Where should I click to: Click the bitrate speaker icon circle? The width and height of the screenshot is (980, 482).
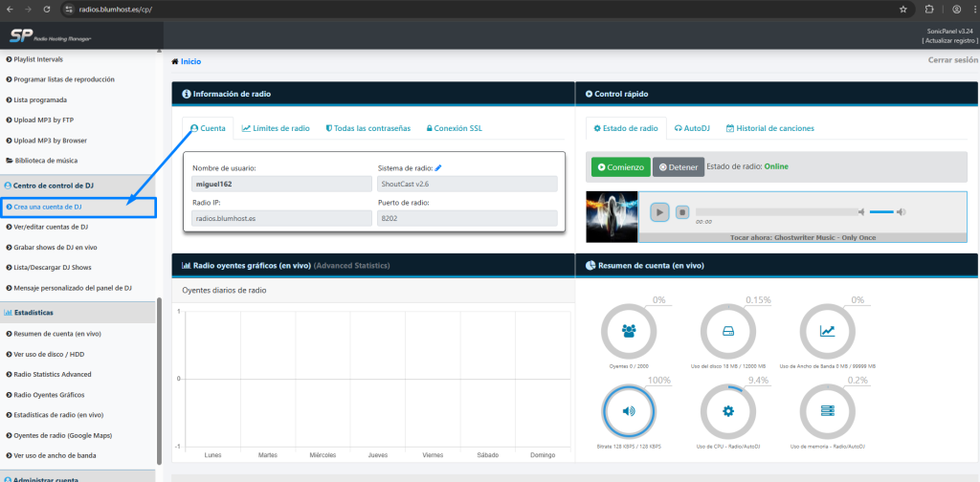coord(629,411)
